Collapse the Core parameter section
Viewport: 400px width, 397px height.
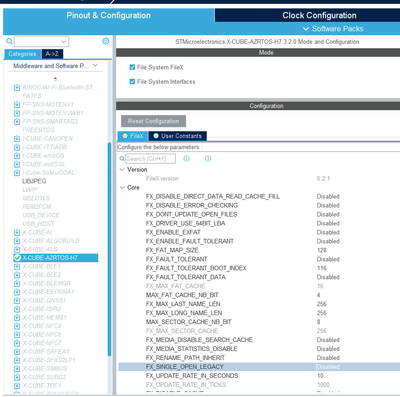coord(122,188)
